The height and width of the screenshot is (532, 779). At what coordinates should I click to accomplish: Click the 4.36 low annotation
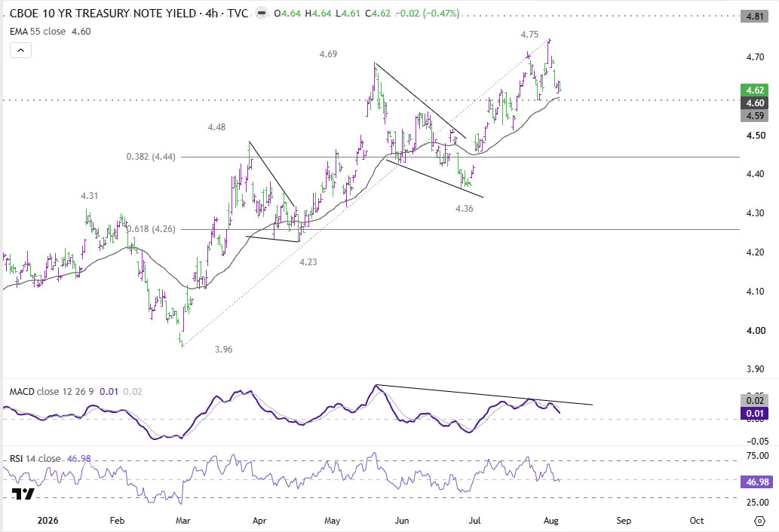[x=465, y=209]
